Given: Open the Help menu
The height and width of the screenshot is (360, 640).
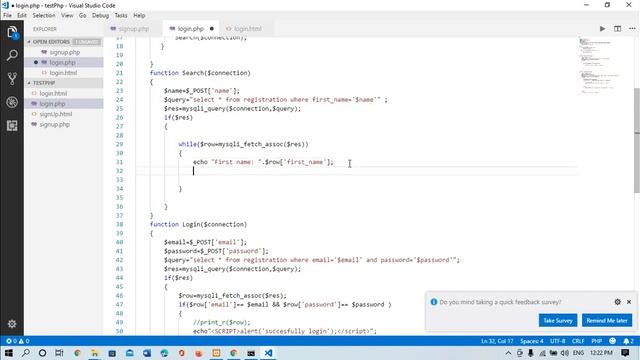Looking at the screenshot, I should click(x=139, y=15).
